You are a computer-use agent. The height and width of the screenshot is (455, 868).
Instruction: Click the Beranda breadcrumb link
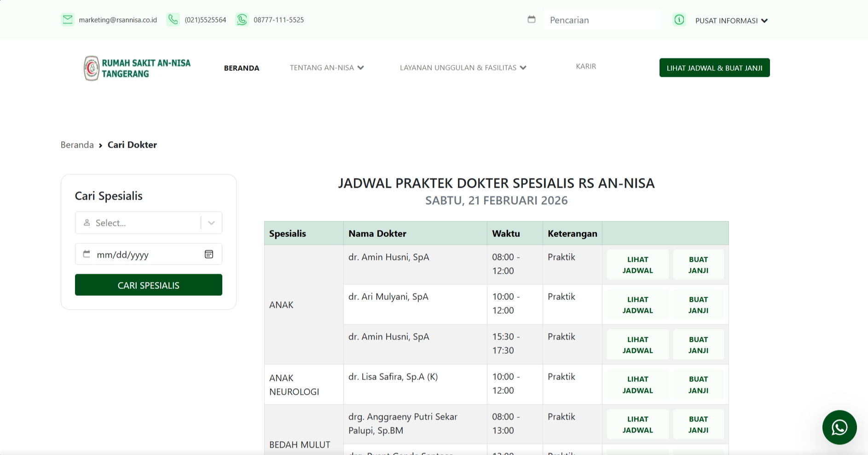(x=76, y=144)
